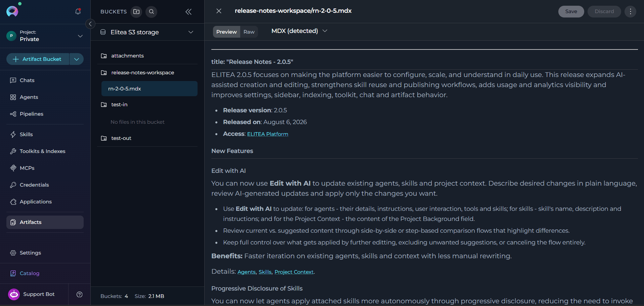The height and width of the screenshot is (306, 644).
Task: Click the Chats sidebar icon
Action: [13, 80]
